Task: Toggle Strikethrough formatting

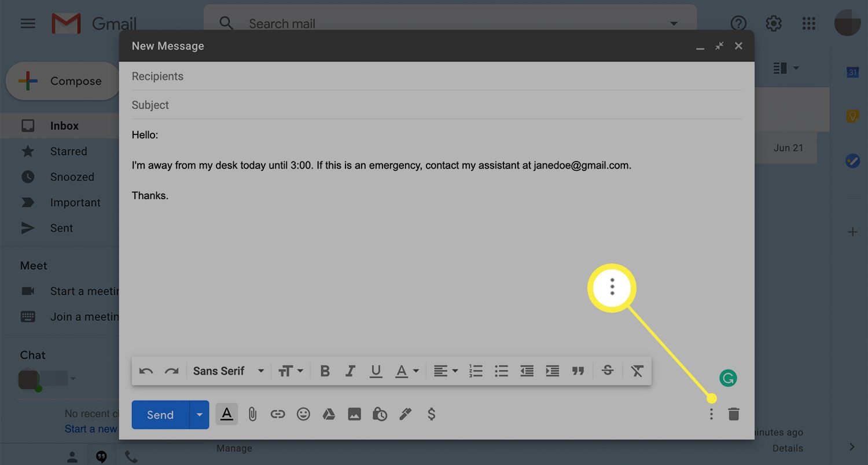Action: pos(608,371)
